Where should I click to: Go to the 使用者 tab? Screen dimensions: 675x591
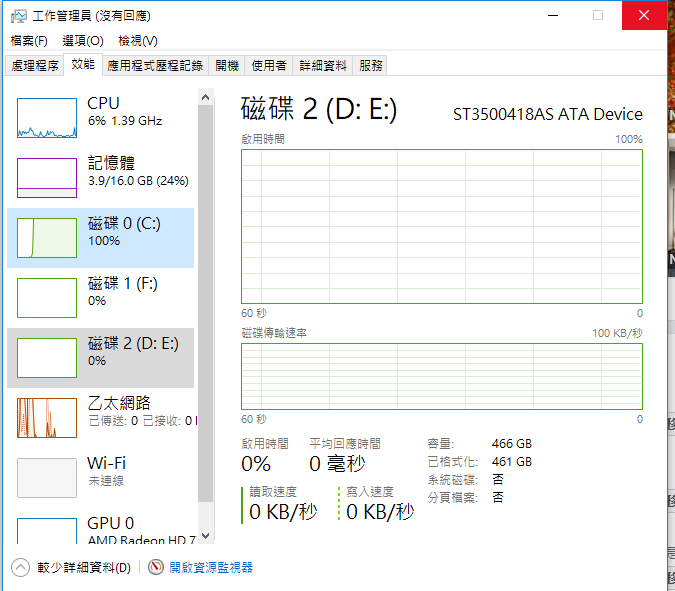[269, 65]
